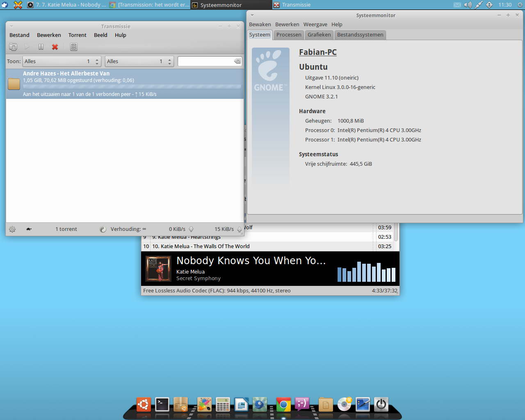Click the power button in the dock
Viewport: 525px width, 420px height.
381,405
